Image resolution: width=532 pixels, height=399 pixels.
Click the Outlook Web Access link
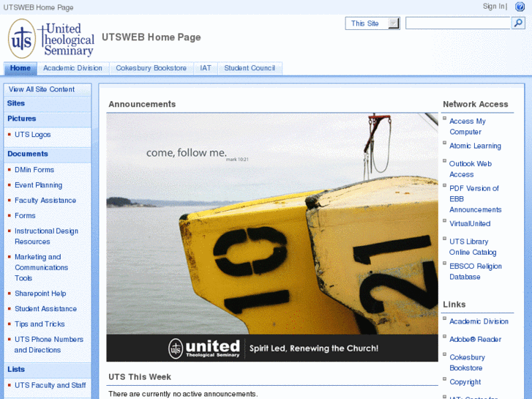(470, 169)
